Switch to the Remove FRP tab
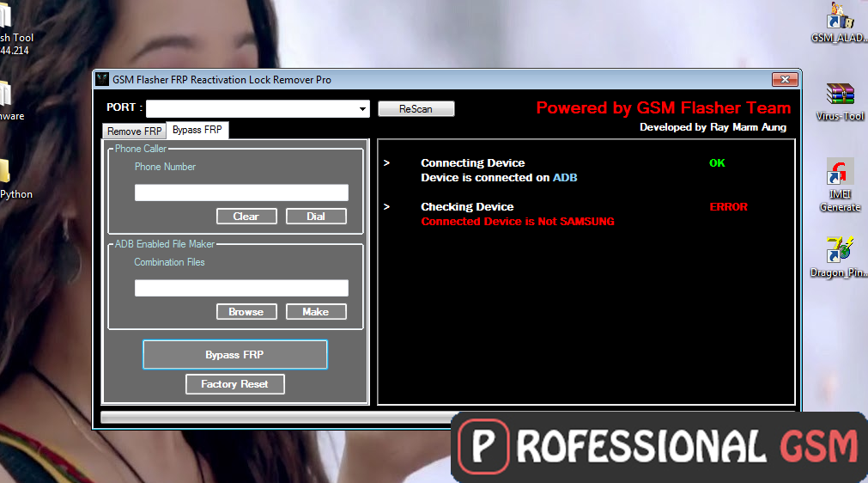 (x=134, y=131)
